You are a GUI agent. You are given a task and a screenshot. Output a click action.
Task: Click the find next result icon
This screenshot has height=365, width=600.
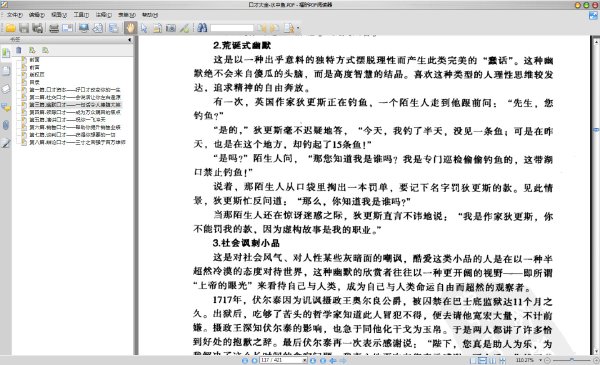(x=275, y=28)
